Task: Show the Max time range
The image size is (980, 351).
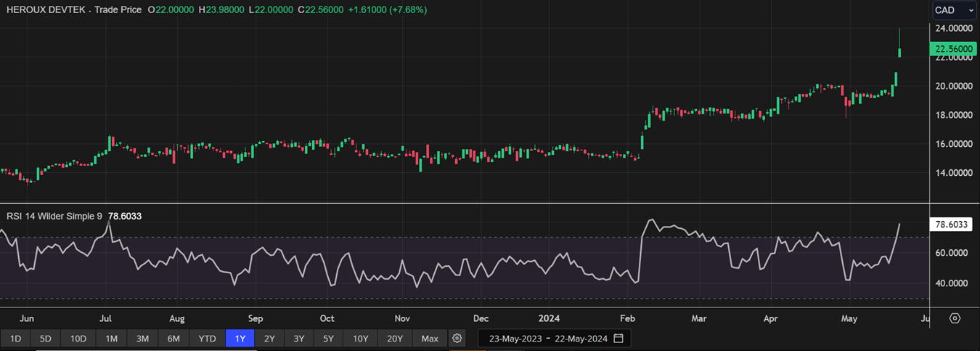Action: tap(430, 339)
